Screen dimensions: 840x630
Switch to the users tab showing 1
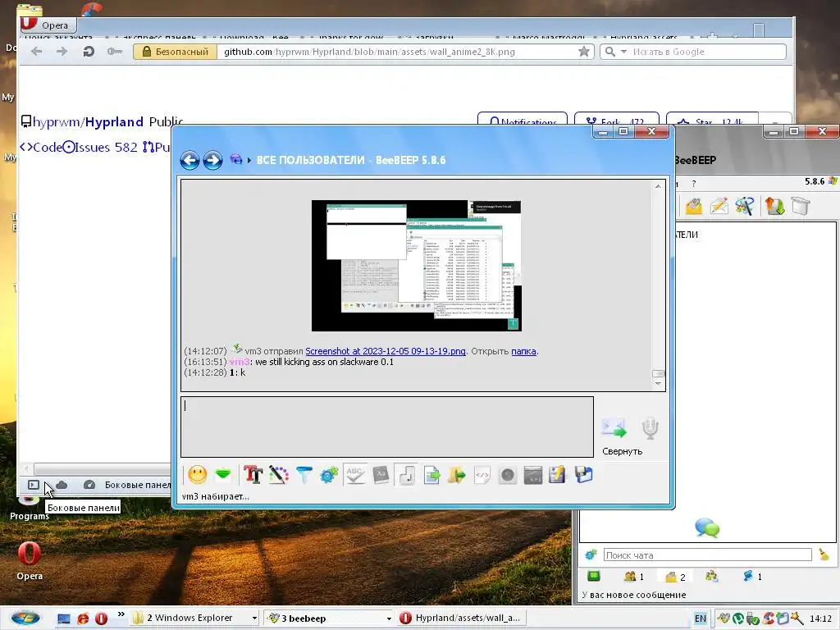pos(634,577)
